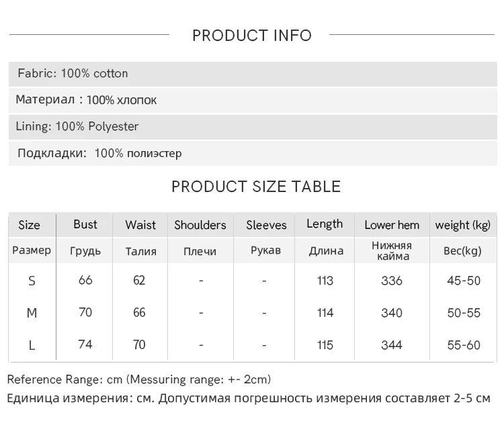The image size is (504, 423).
Task: Click the Bust column header
Action: (x=85, y=224)
